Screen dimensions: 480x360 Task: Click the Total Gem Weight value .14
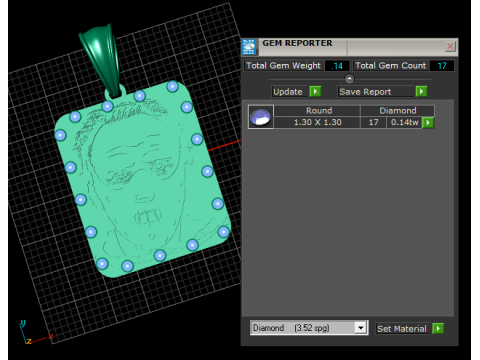click(337, 66)
